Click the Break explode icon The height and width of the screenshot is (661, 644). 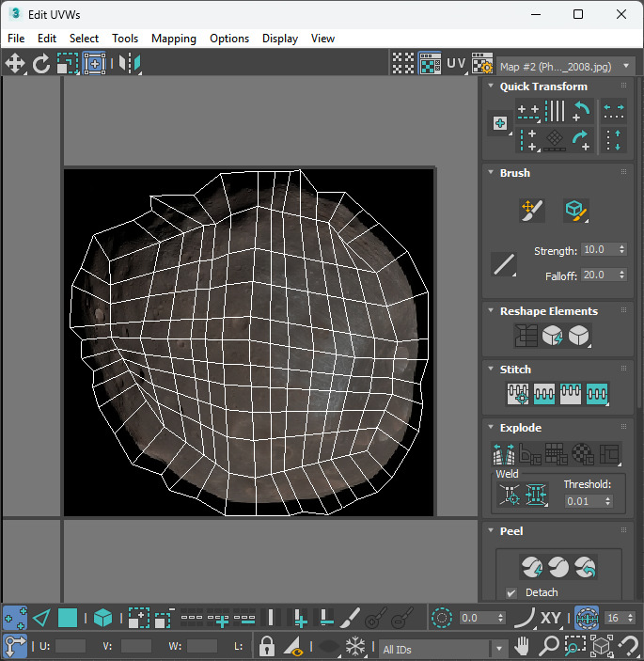pos(504,454)
